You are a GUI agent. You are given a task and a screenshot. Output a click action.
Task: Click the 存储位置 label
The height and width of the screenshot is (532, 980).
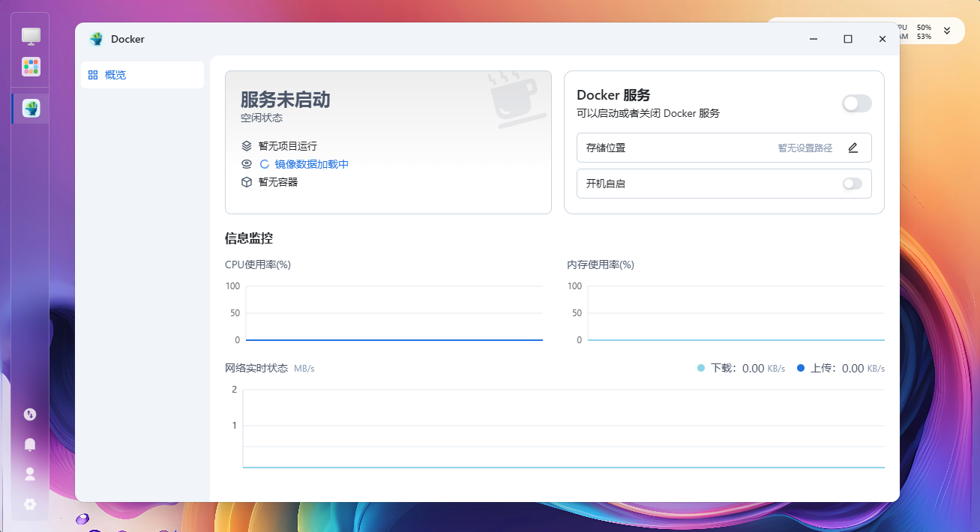[606, 148]
